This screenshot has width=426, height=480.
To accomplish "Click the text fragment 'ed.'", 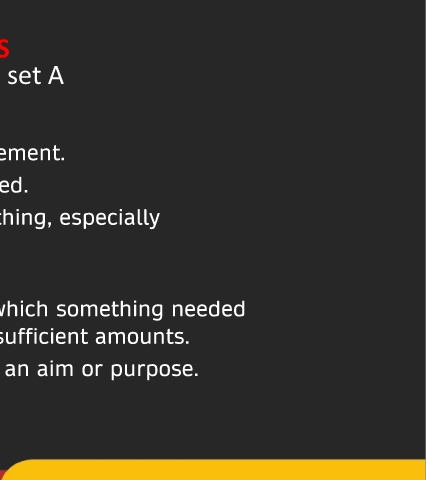I will click(x=14, y=185).
